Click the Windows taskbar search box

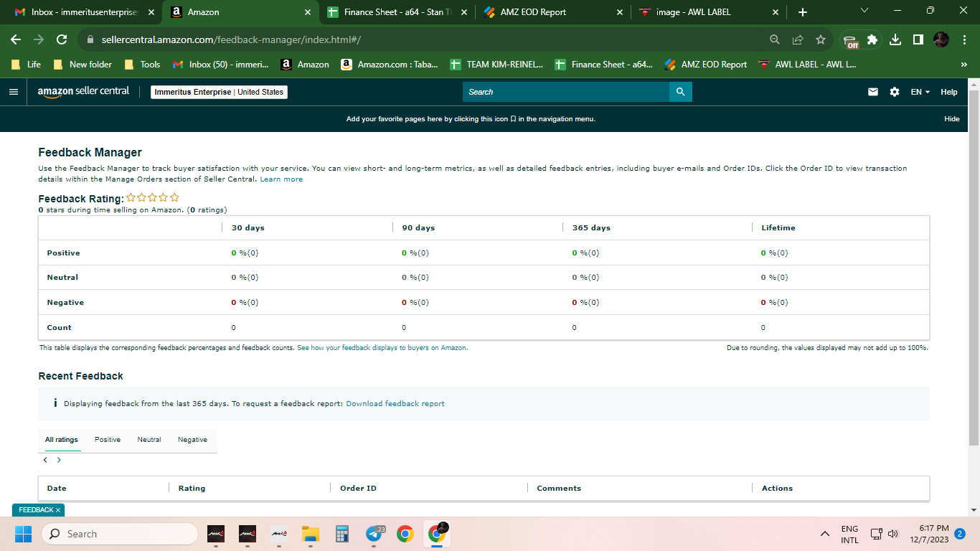point(119,534)
